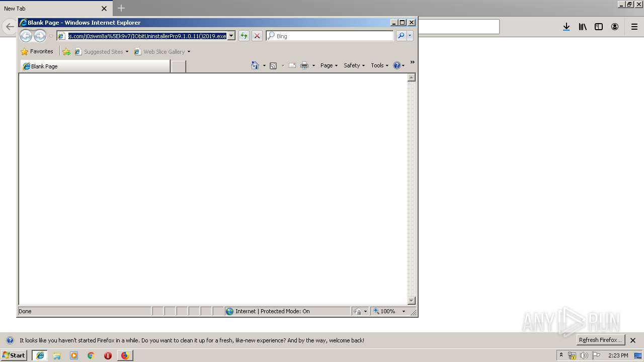The image size is (644, 362).
Task: Click the IE Home icon
Action: click(255, 65)
